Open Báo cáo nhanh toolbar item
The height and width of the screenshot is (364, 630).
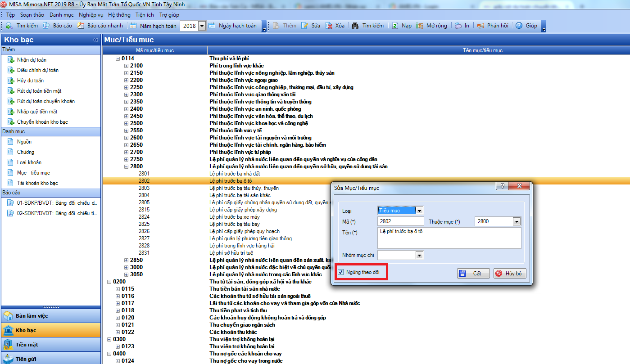100,26
